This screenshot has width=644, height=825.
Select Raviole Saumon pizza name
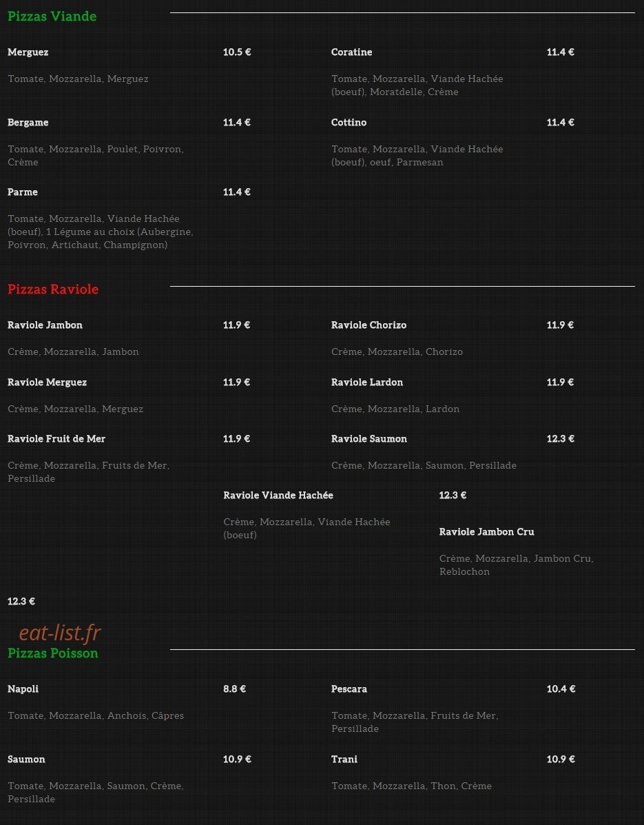tap(369, 439)
